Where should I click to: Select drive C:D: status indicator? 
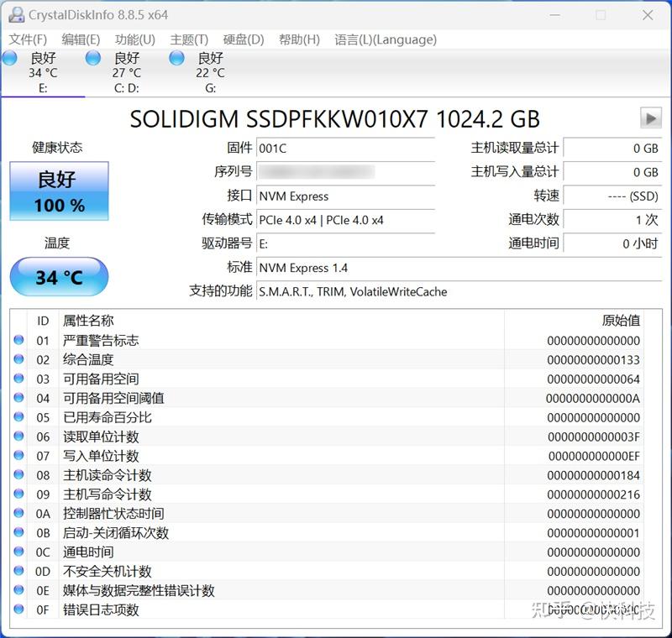[x=92, y=58]
